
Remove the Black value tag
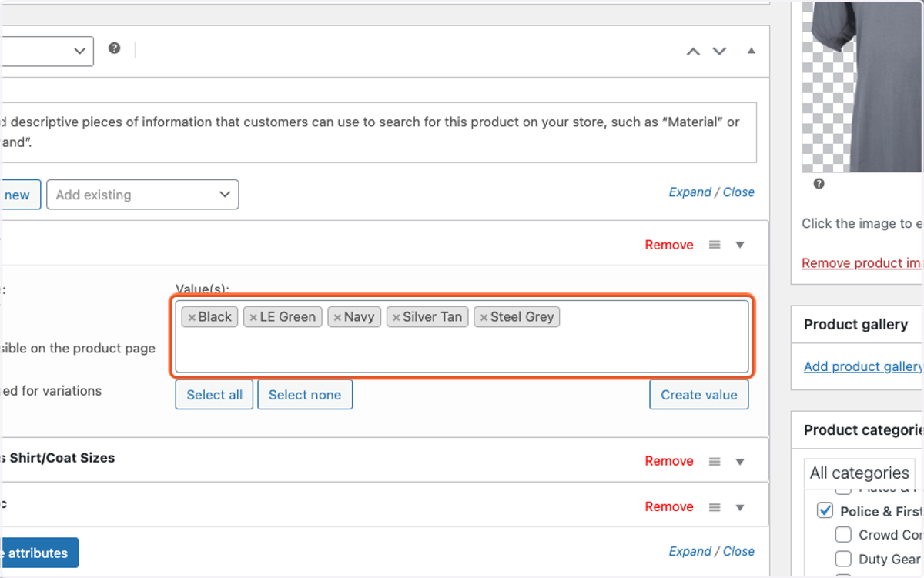coord(192,317)
